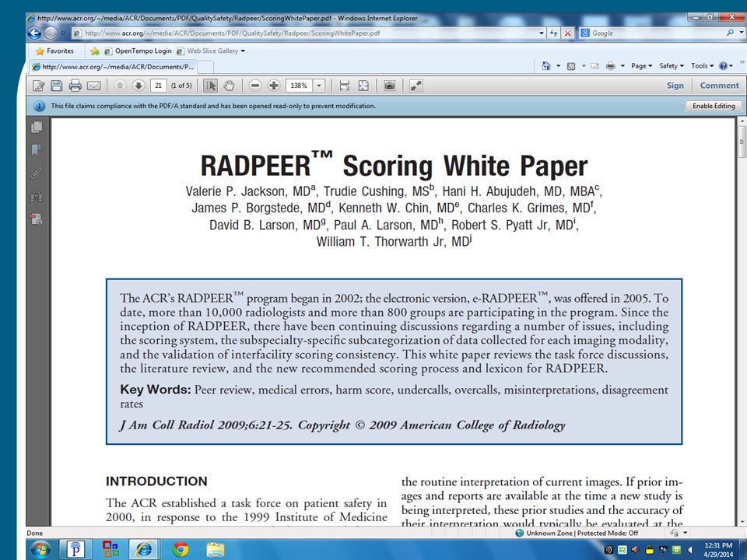
Task: Open the Tools menu
Action: (702, 66)
